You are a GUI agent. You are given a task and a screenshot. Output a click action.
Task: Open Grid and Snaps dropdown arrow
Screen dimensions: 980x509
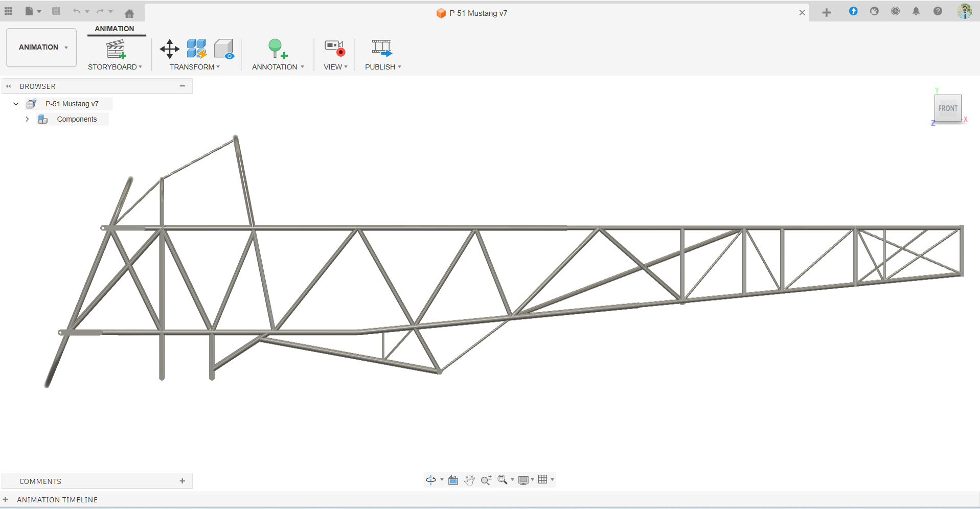tap(552, 479)
